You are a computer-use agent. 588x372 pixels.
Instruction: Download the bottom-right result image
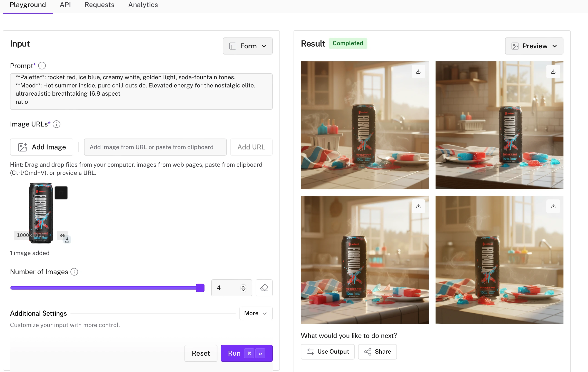[x=553, y=206]
